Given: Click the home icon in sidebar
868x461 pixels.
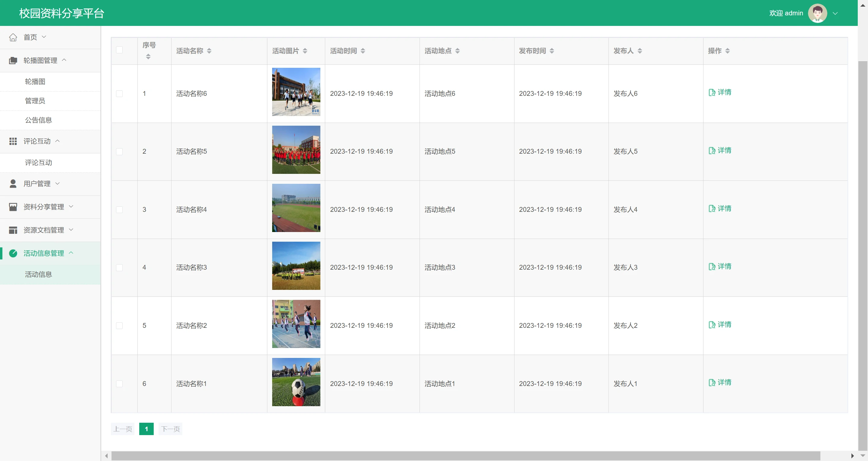Looking at the screenshot, I should 13,37.
